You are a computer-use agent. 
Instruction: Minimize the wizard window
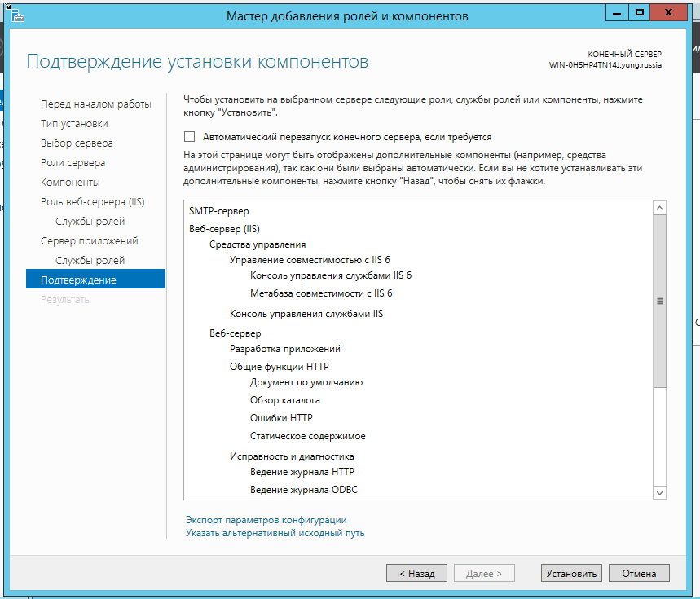pos(617,13)
